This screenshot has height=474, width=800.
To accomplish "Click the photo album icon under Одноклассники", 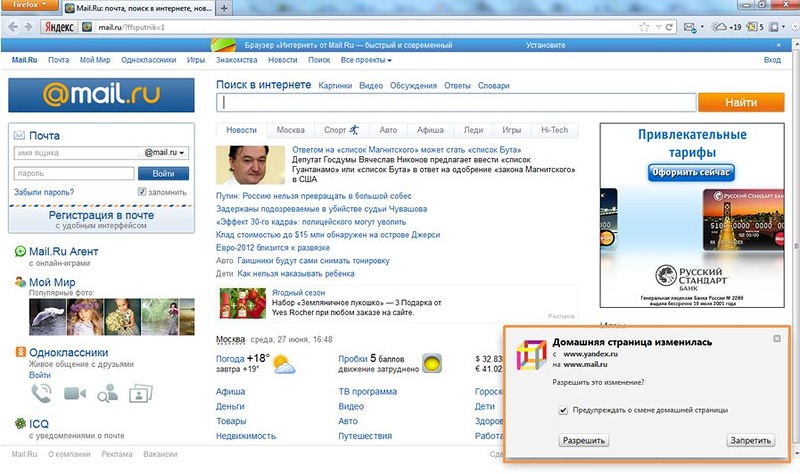I will tap(140, 393).
